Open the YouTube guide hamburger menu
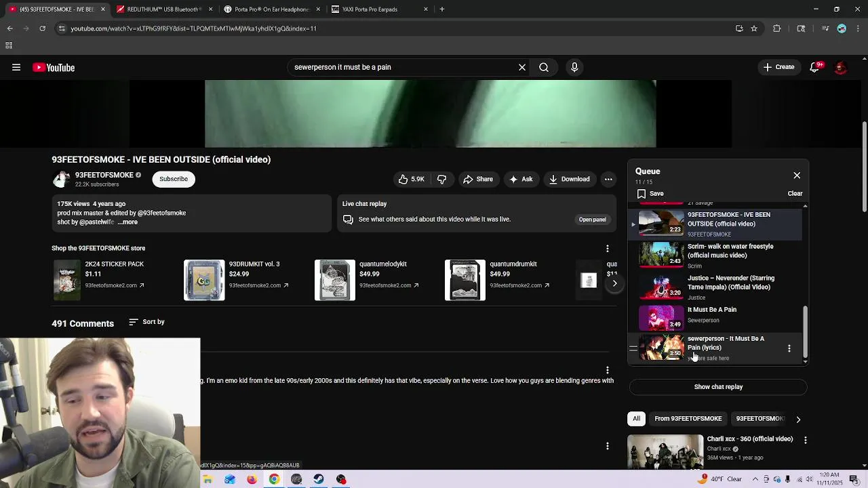 [16, 67]
